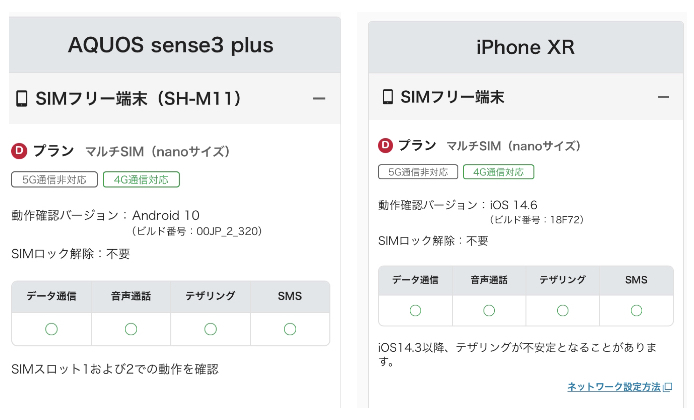
Task: Click the AQUOS sense3 plus title
Action: [x=171, y=45]
